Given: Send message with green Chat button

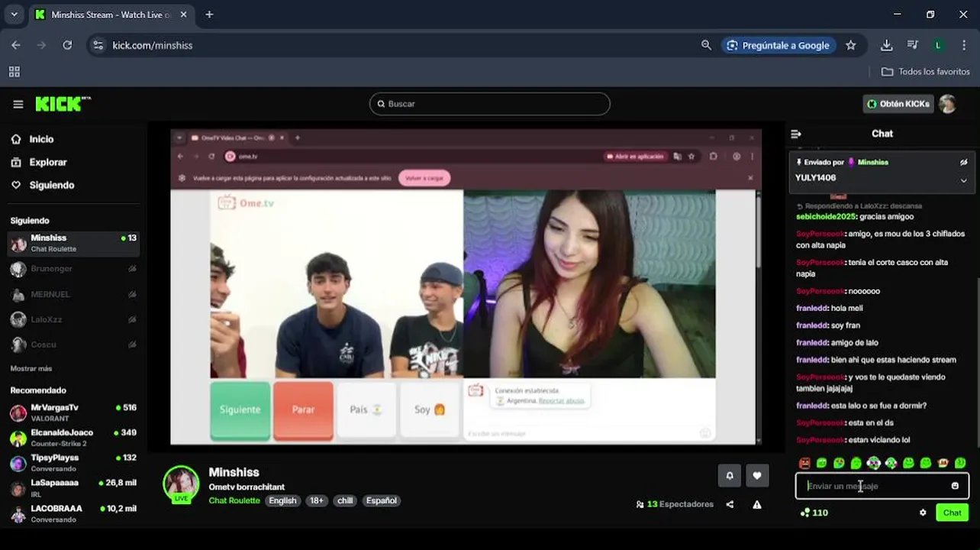Looking at the screenshot, I should point(952,513).
